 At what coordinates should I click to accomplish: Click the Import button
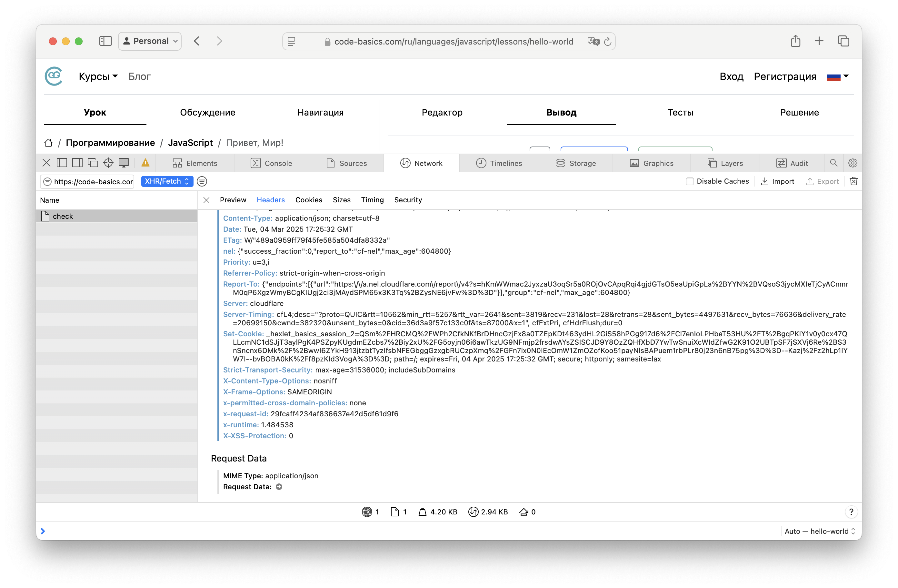(x=778, y=182)
